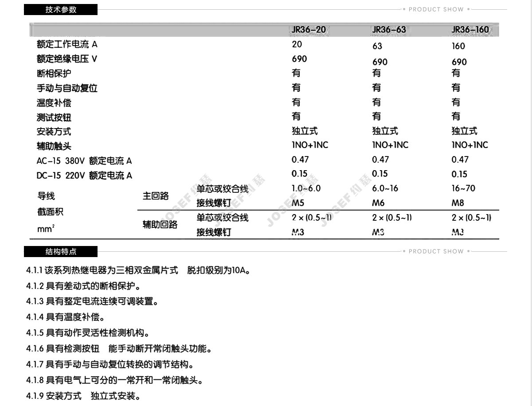Click the 额定工作电流 A row label
532x406 pixels.
click(x=67, y=44)
